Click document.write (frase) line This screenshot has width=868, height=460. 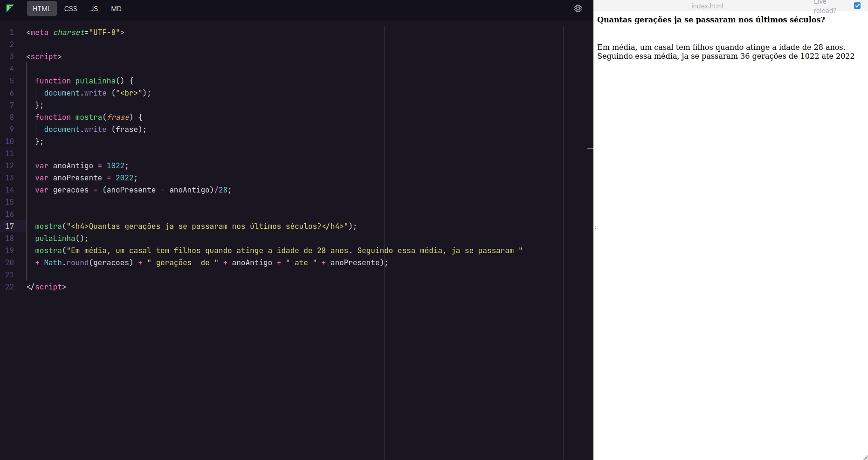pyautogui.click(x=96, y=129)
